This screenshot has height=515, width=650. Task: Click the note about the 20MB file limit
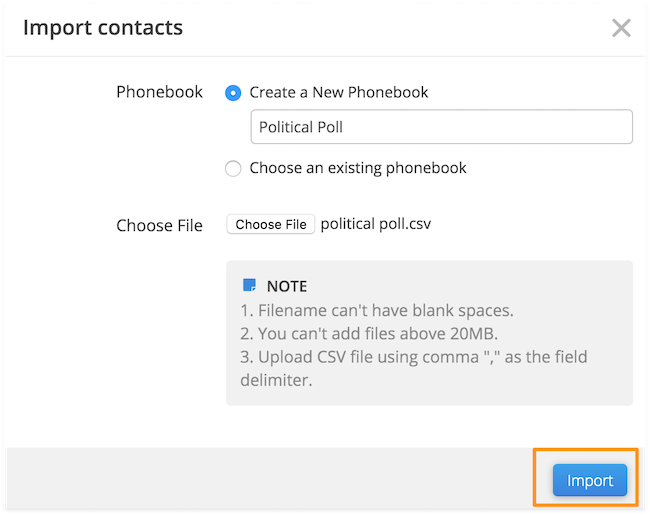coord(369,333)
